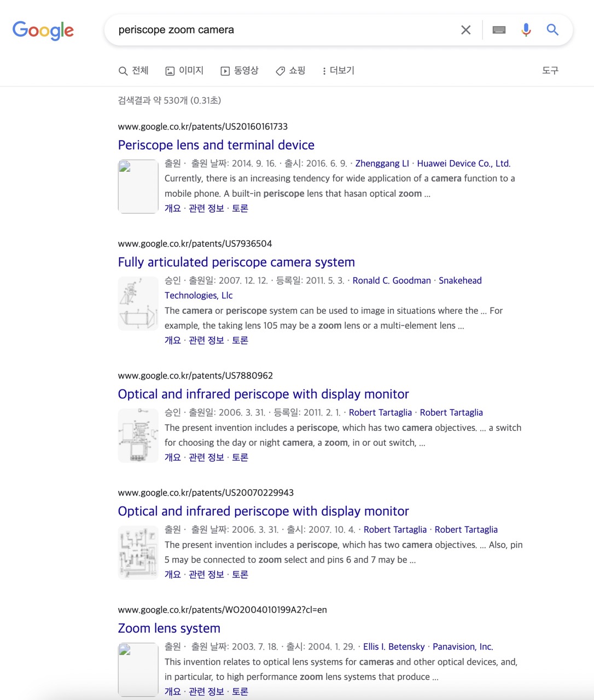
Task: Switch to the 이미지 tab
Action: (x=185, y=71)
